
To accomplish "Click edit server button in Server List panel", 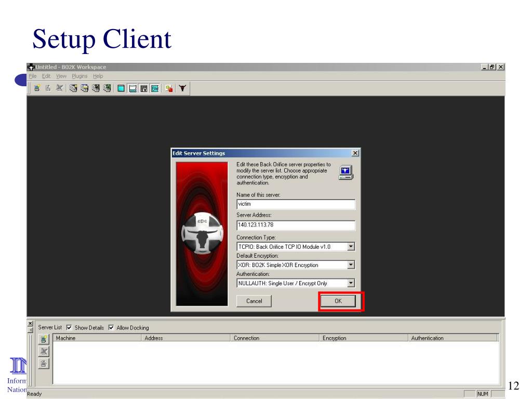I will 44,364.
